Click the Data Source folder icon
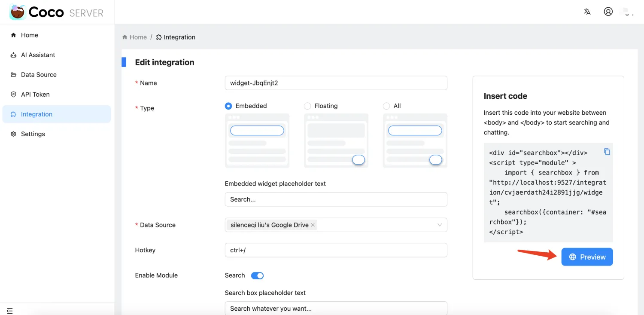The height and width of the screenshot is (315, 644). (x=13, y=75)
